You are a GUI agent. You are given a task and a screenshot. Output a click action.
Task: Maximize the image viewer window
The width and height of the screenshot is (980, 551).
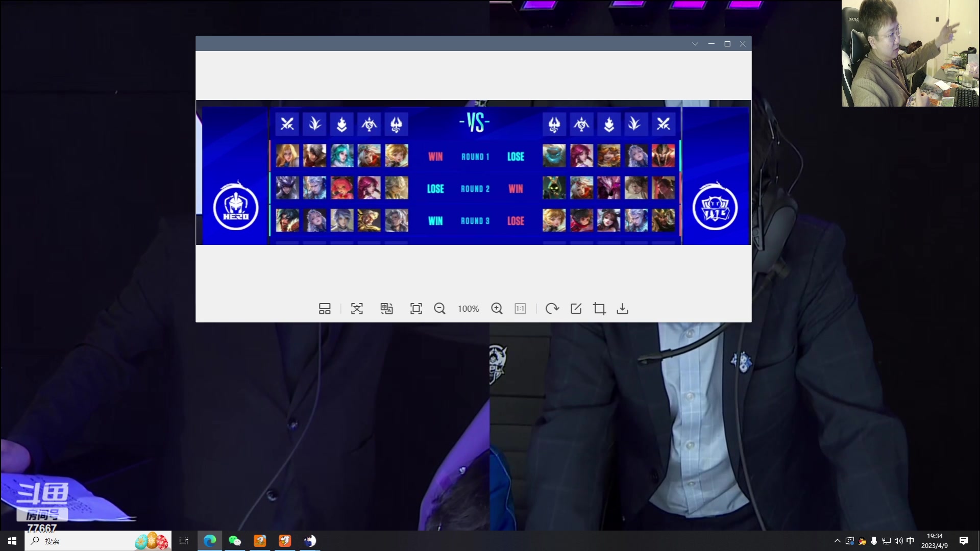tap(727, 44)
